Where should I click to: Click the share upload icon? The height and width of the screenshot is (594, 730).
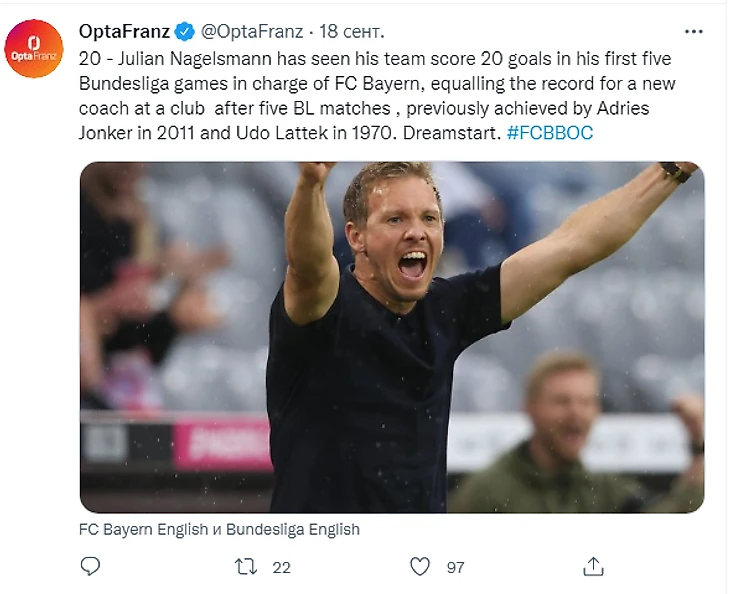pos(594,566)
